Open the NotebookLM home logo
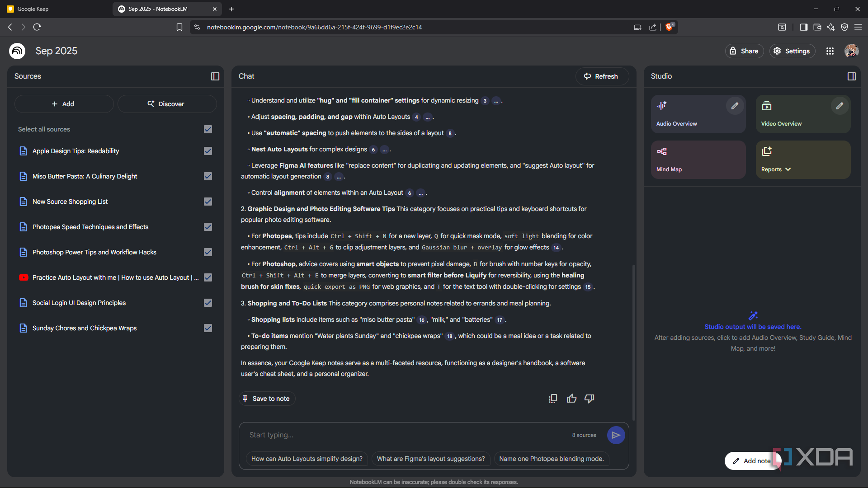 [17, 51]
